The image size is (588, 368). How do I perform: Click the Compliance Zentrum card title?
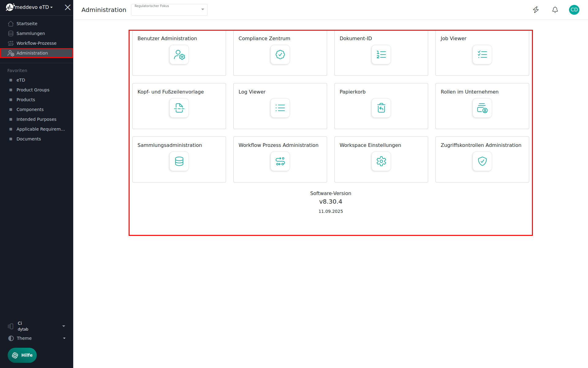click(x=264, y=38)
